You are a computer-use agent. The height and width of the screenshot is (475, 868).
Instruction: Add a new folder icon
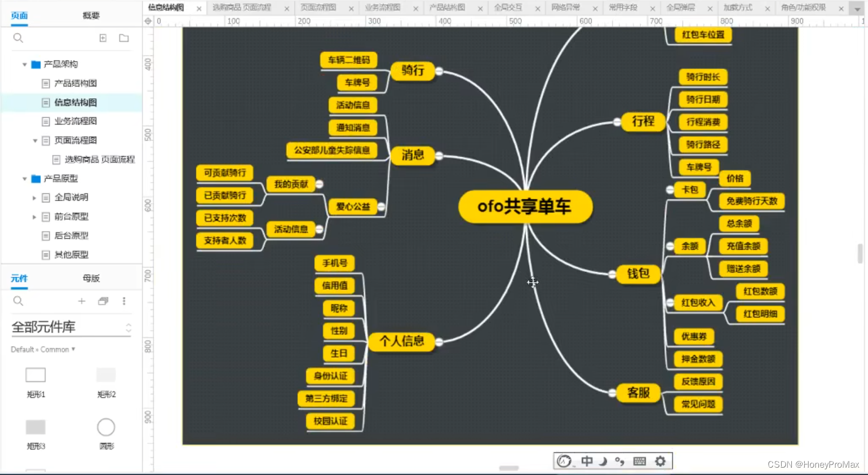(x=124, y=38)
